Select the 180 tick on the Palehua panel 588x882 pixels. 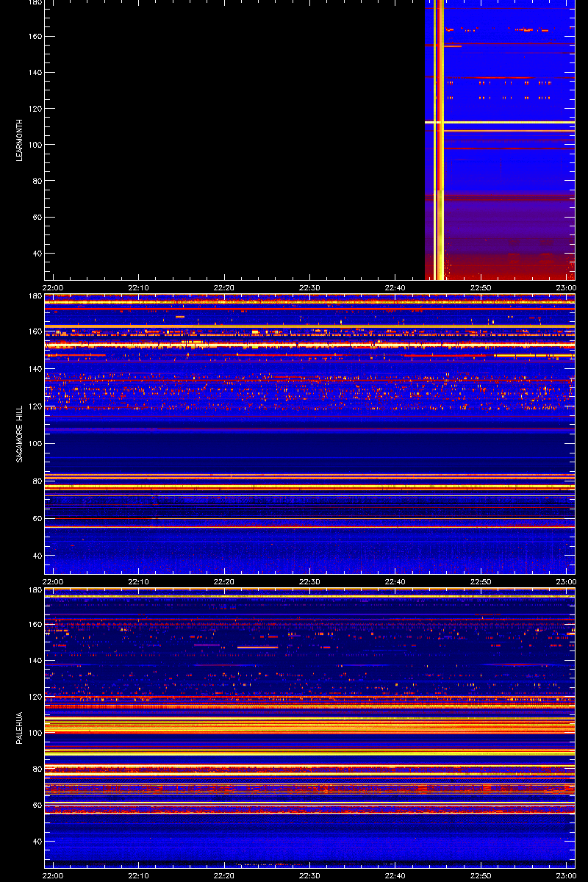pyautogui.click(x=34, y=590)
